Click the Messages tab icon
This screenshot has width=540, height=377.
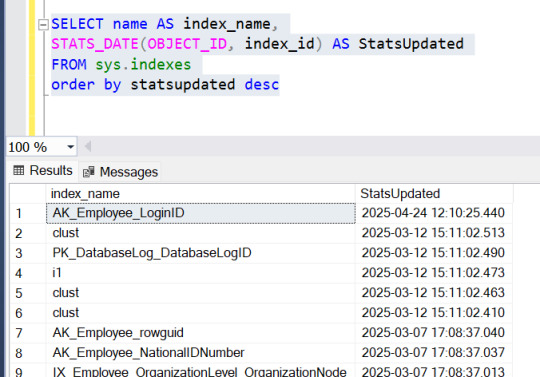[x=89, y=172]
